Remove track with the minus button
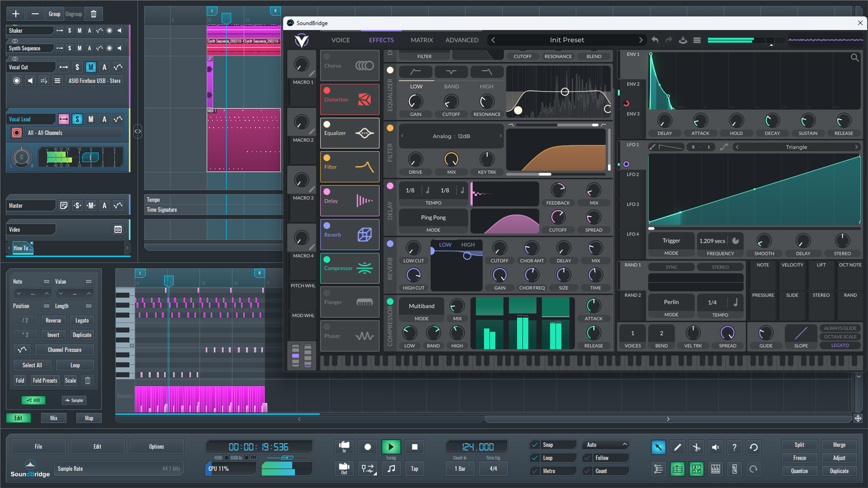868x488 pixels. (x=35, y=14)
